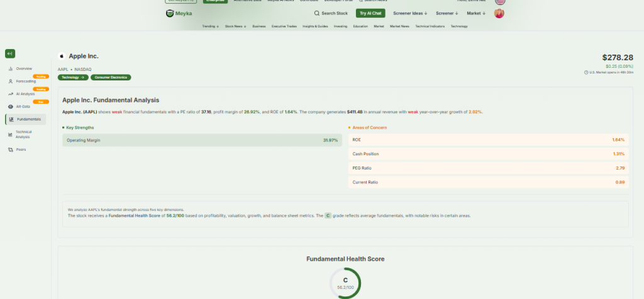Image resolution: width=644 pixels, height=299 pixels.
Task: Open the Insights & Guides link
Action: tap(315, 26)
